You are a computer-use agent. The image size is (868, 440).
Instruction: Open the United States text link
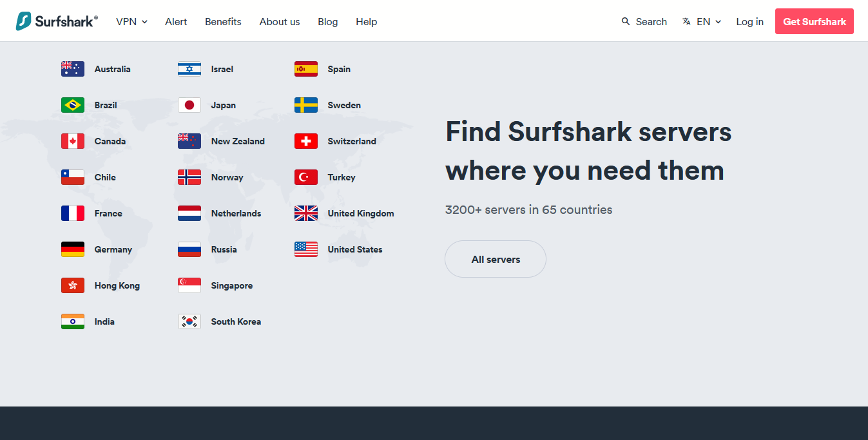[355, 249]
